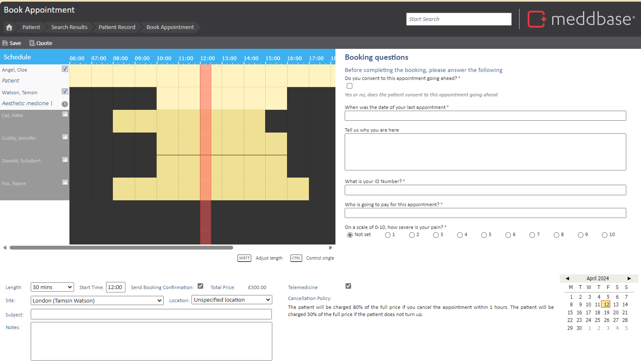Click the Save disk icon

[5, 43]
